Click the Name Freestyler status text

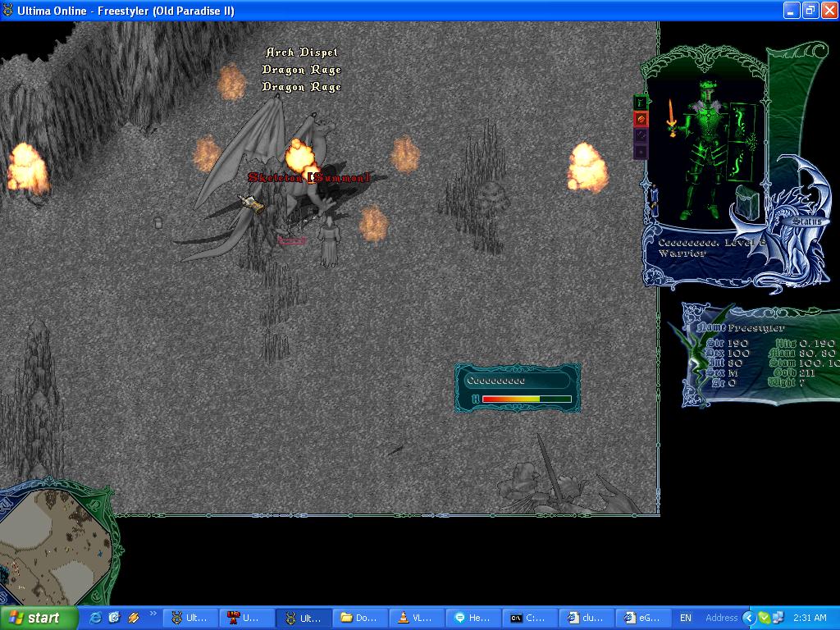[741, 327]
